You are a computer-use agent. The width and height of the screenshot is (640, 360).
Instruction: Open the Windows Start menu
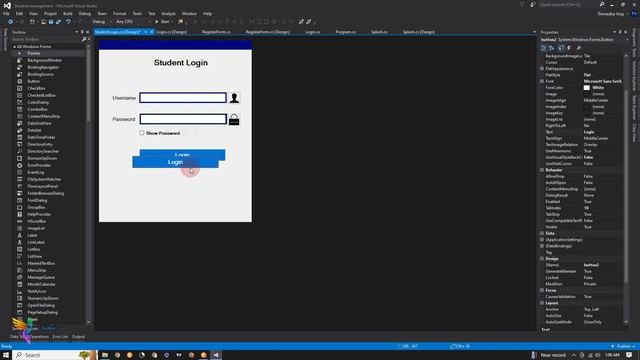click(x=6, y=355)
